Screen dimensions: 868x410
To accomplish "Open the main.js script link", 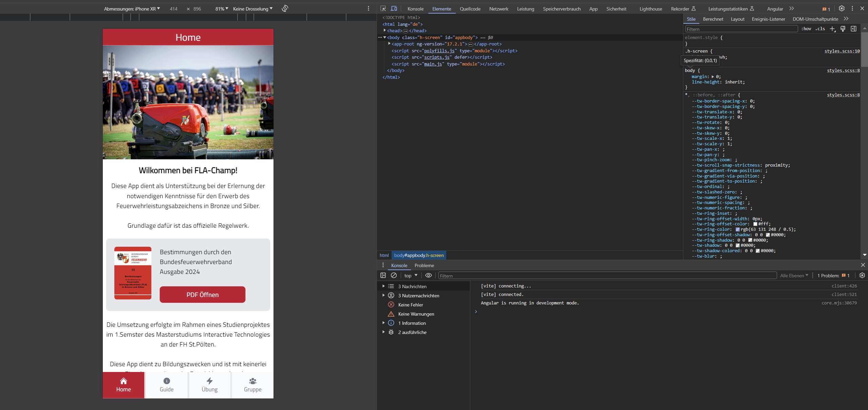I will click(433, 64).
